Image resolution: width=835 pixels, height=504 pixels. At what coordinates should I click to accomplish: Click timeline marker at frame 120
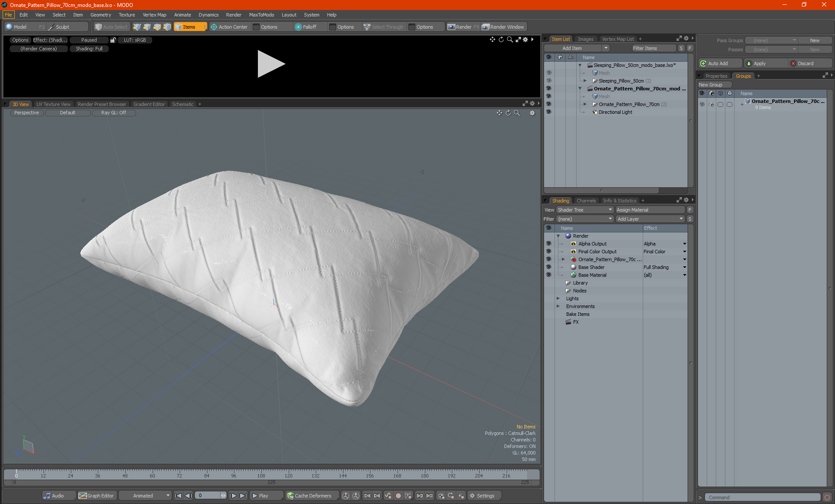288,475
